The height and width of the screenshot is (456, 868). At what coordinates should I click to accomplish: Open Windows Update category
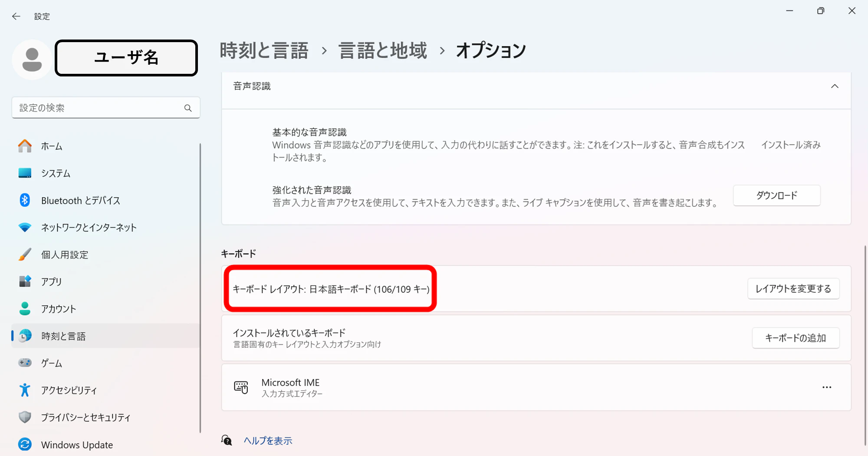pos(105,445)
